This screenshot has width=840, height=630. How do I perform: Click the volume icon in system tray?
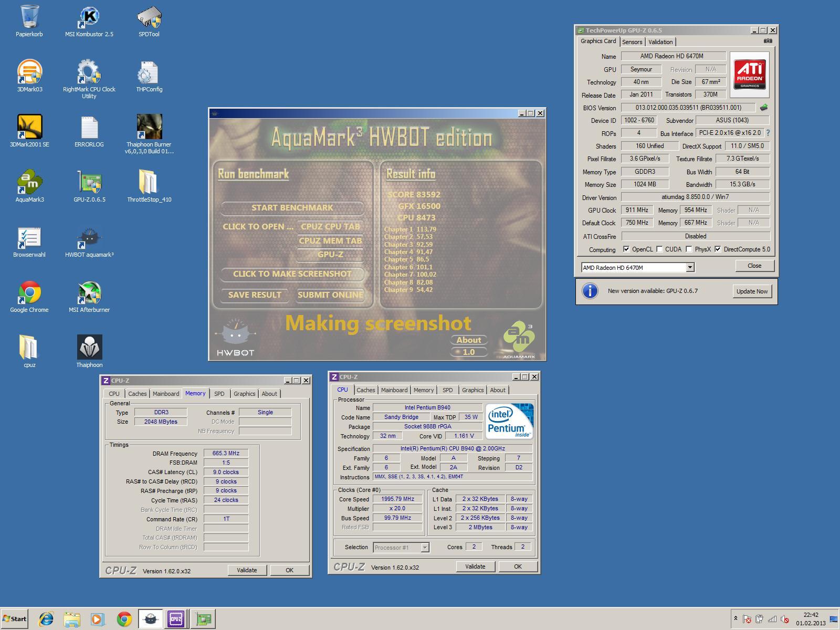[x=785, y=619]
